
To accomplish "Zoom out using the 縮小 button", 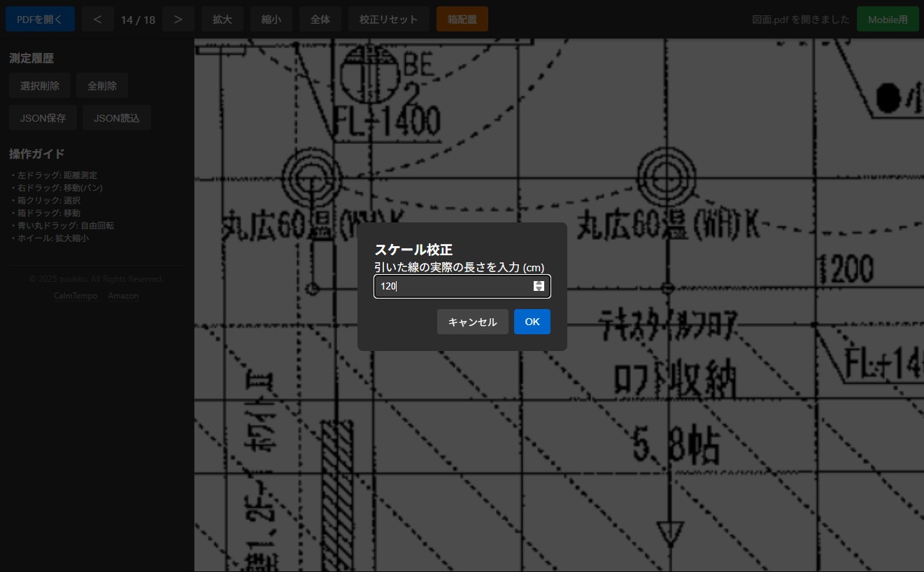I will coord(271,20).
